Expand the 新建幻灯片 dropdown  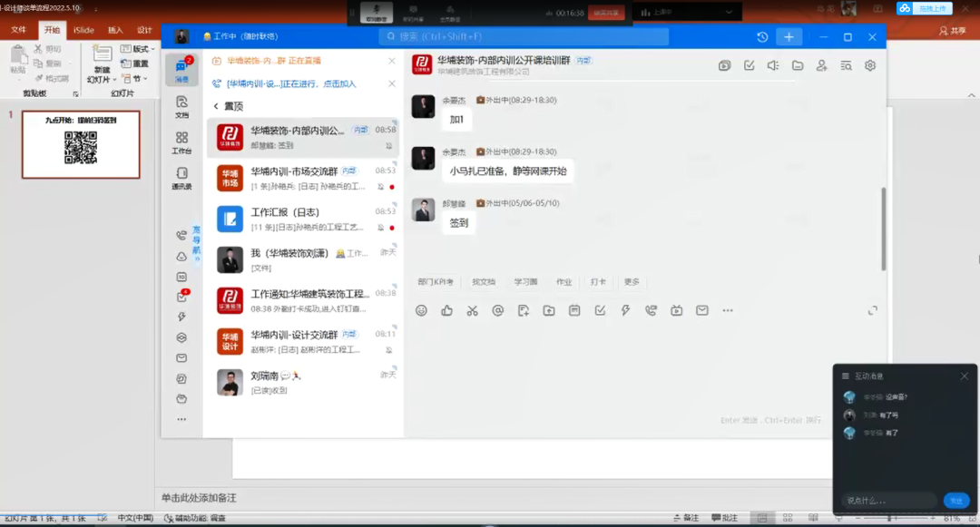pos(114,80)
